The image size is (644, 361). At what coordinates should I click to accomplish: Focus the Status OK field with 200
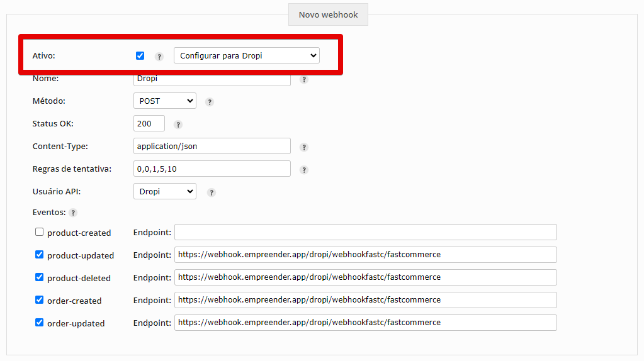click(149, 123)
